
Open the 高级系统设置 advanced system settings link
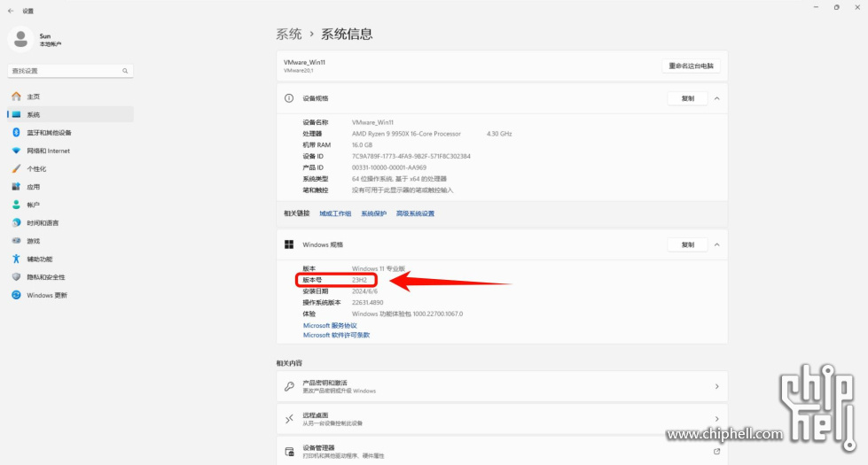pyautogui.click(x=415, y=213)
